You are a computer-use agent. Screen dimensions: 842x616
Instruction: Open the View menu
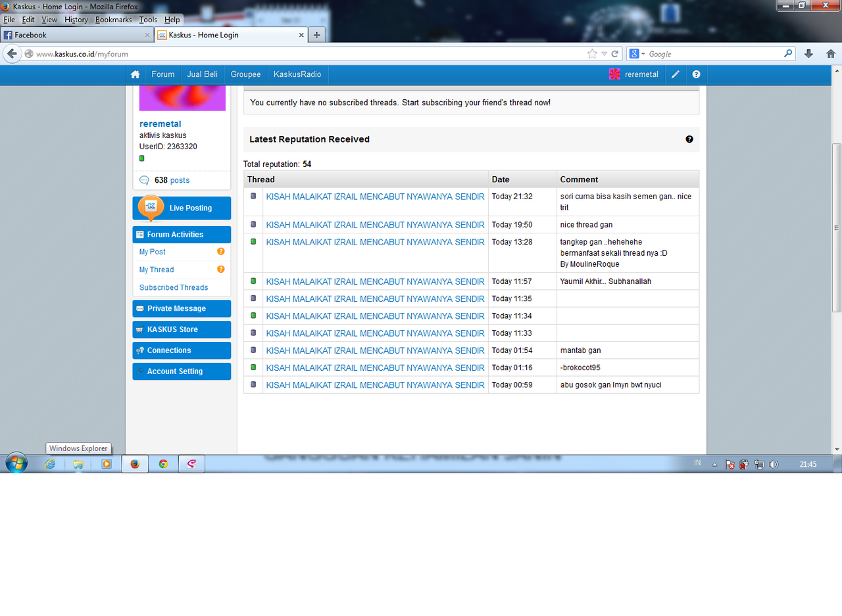coord(49,20)
